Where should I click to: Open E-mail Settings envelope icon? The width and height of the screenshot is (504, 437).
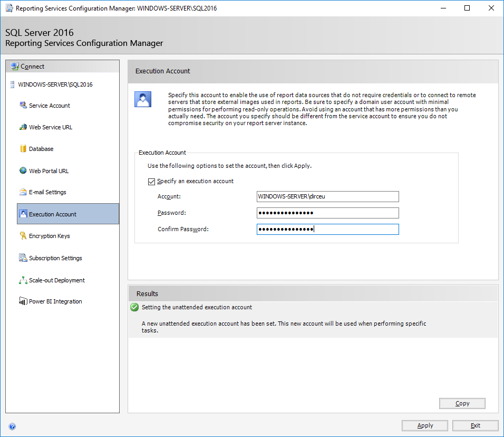(23, 192)
